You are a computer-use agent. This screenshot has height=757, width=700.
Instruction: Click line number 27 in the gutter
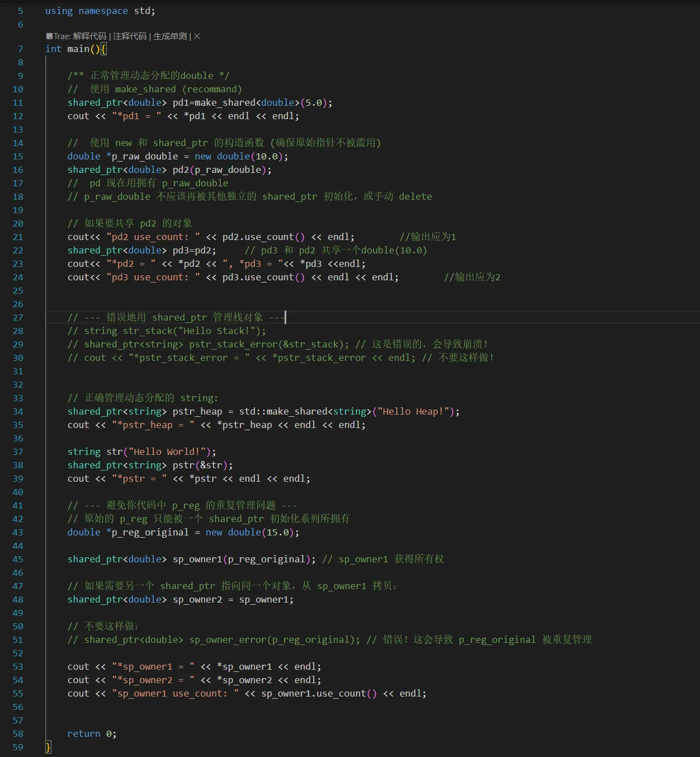click(18, 318)
